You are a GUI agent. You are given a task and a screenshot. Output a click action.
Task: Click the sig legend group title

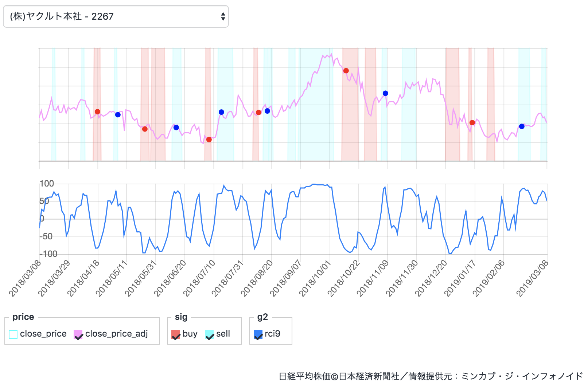coord(181,317)
